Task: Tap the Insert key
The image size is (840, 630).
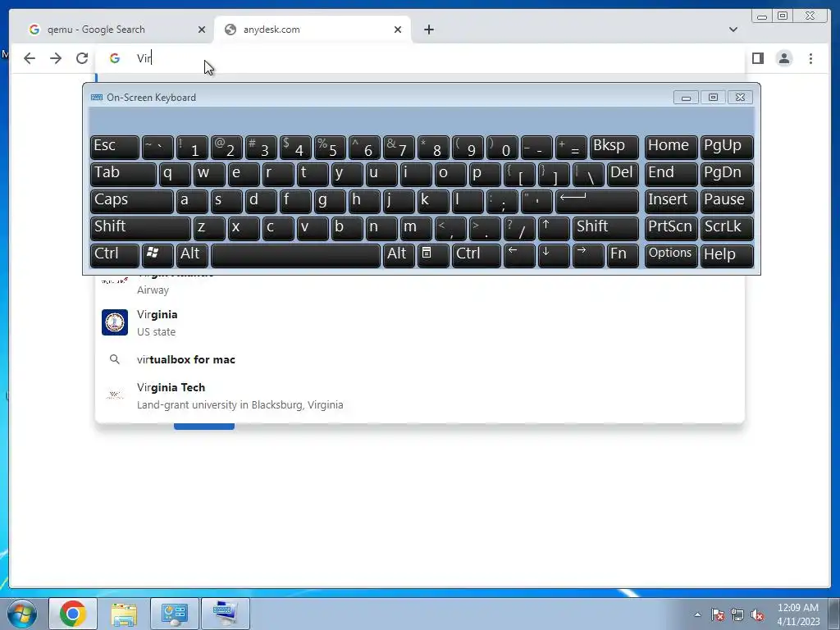Action: pyautogui.click(x=671, y=201)
